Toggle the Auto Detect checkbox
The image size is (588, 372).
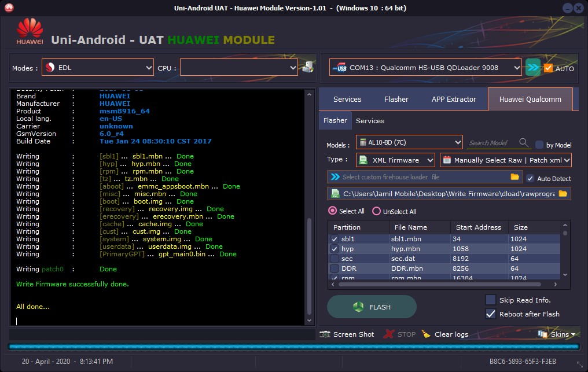(x=530, y=179)
